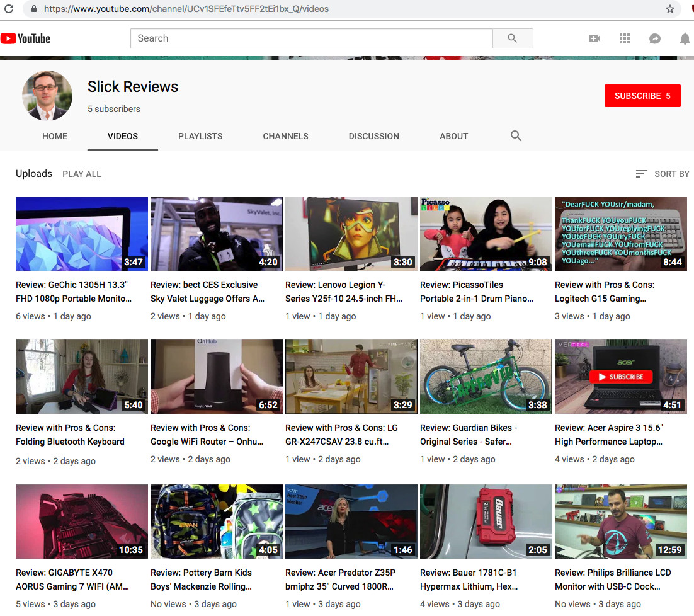The image size is (694, 616).
Task: Search within channel using magnifier icon
Action: pos(516,136)
